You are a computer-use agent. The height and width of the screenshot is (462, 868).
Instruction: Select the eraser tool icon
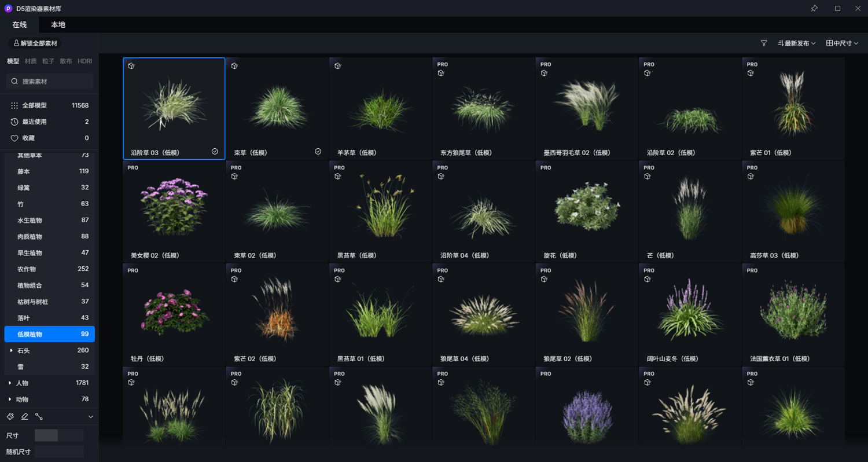(25, 416)
